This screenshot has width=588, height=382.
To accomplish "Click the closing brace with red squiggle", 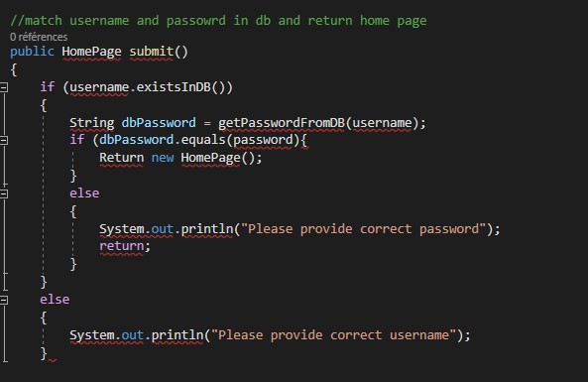I will 44,353.
